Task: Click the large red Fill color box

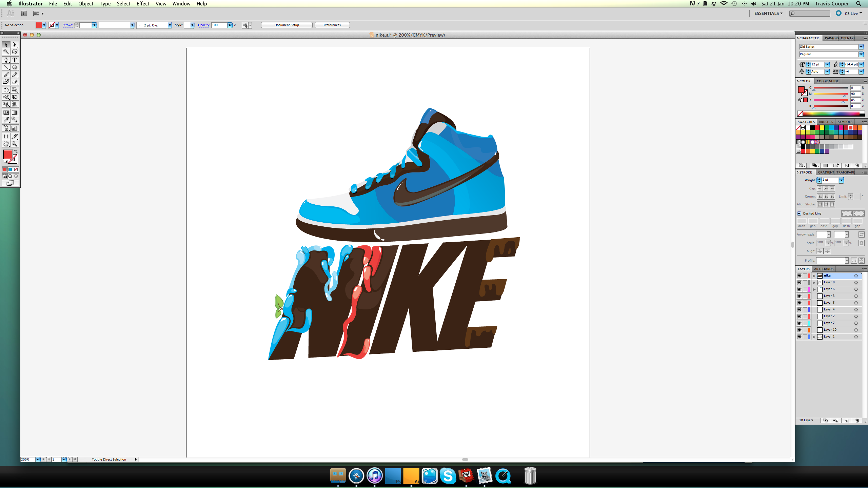Action: tap(8, 155)
